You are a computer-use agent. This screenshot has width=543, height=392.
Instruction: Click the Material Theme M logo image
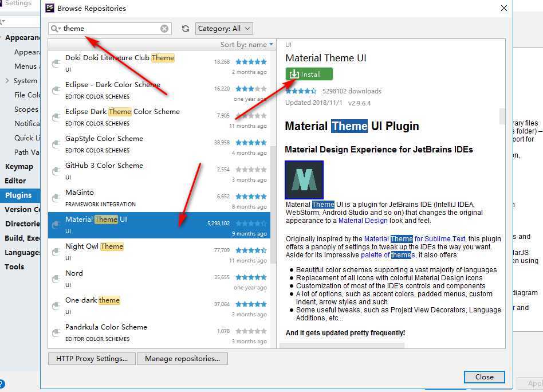tap(304, 179)
